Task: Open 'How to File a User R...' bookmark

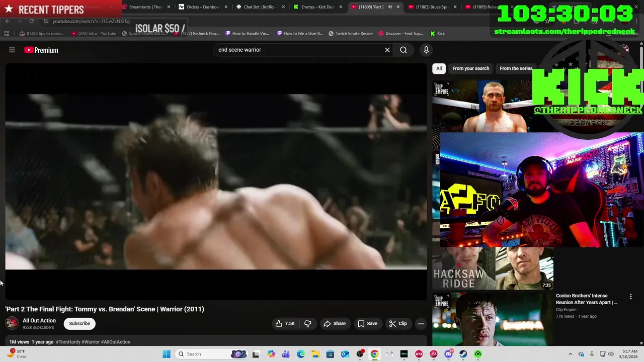Action: [300, 34]
